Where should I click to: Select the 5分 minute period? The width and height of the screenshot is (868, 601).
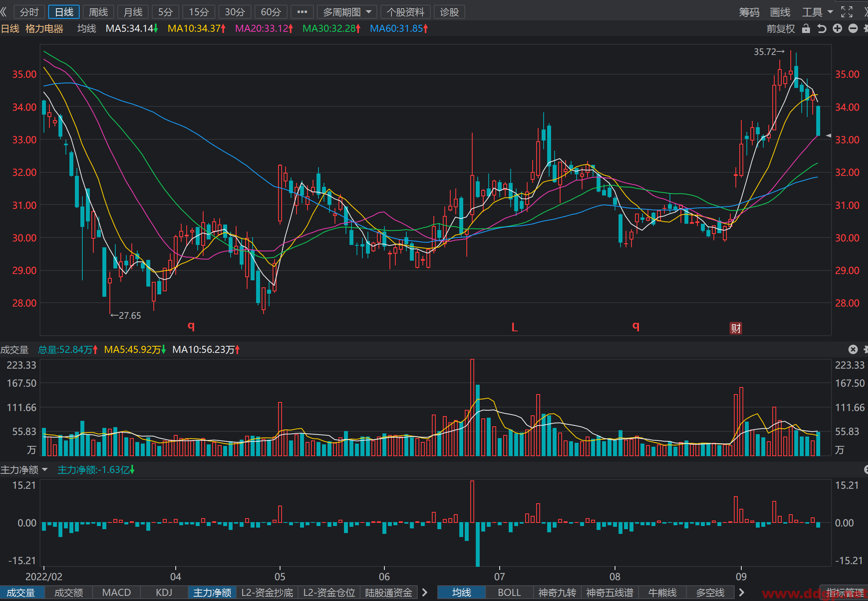pyautogui.click(x=166, y=12)
